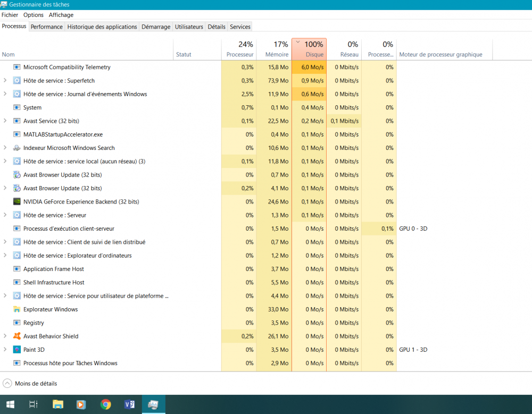Expand the Avast Service (32 bits) group
532x414 pixels.
(x=5, y=121)
